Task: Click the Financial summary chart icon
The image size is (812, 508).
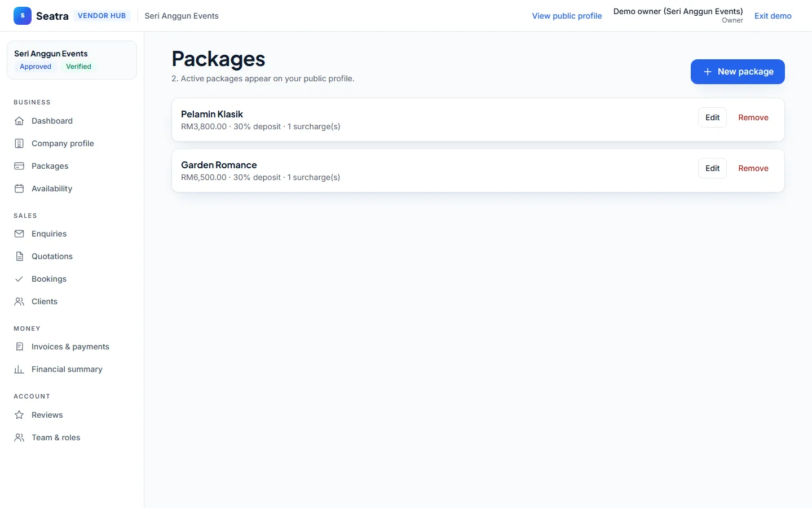Action: (19, 369)
